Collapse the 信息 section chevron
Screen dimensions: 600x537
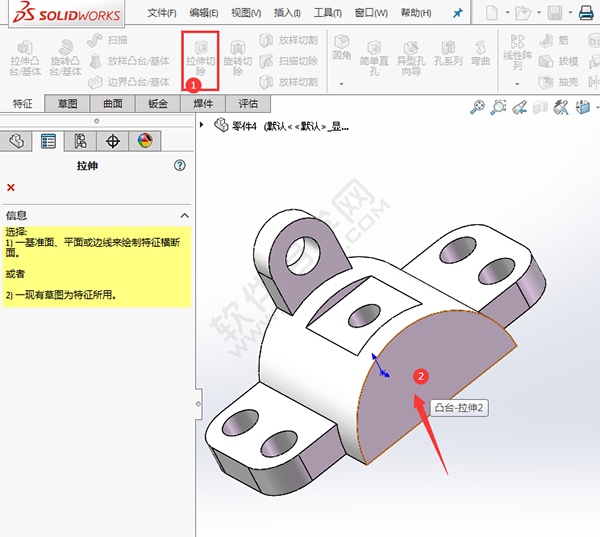(184, 215)
